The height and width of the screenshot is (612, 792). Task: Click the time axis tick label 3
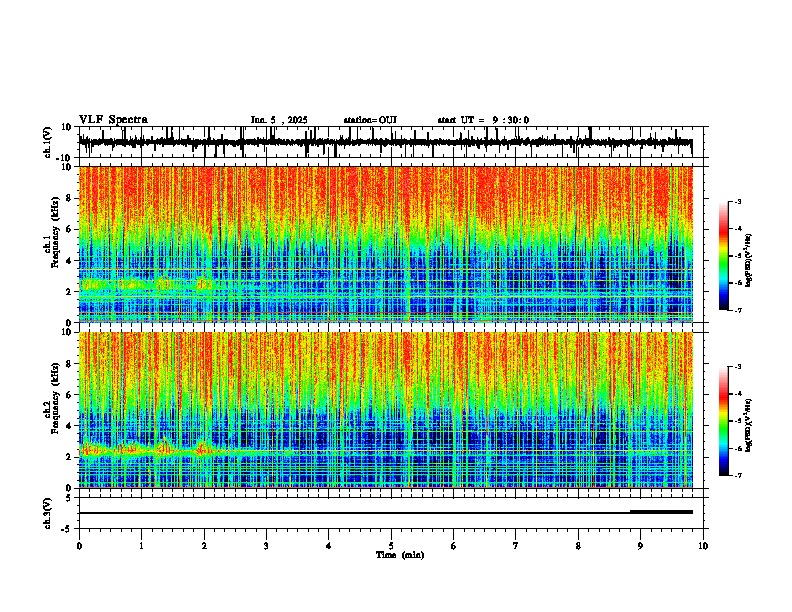(267, 546)
